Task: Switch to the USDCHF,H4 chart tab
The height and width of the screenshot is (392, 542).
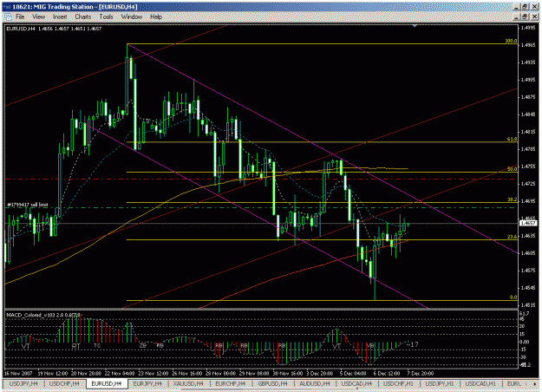Action: click(x=64, y=383)
